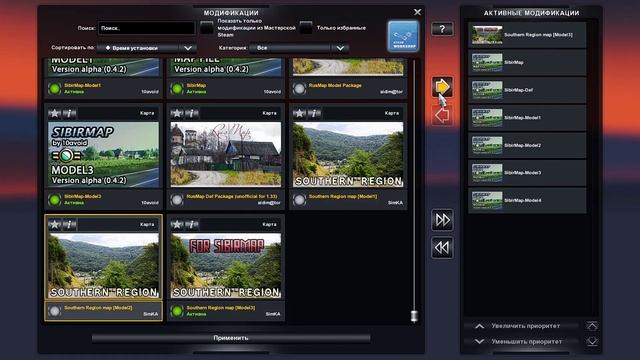Select SibirMap-Model1 in active mods list
The height and width of the screenshot is (360, 640).
pos(527,118)
